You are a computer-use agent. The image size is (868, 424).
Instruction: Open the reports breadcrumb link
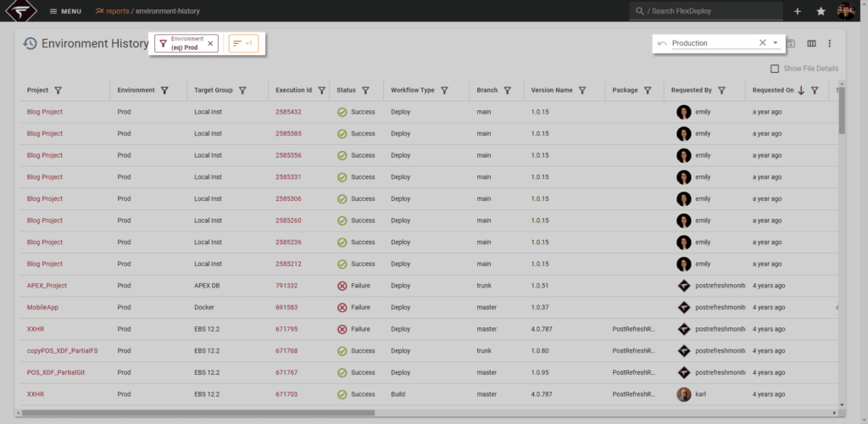[113, 11]
